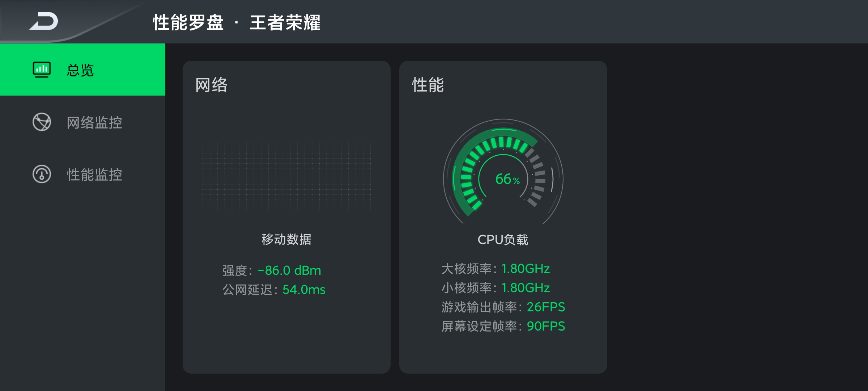Switch to the 性能监控 tab
This screenshot has height=391, width=868.
tap(82, 174)
